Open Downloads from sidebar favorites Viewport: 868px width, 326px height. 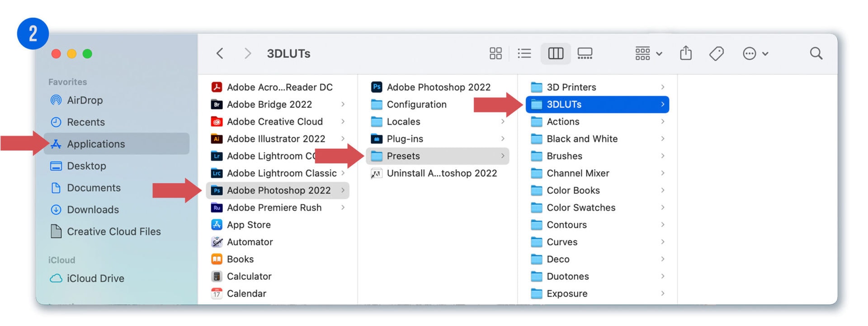tap(93, 210)
